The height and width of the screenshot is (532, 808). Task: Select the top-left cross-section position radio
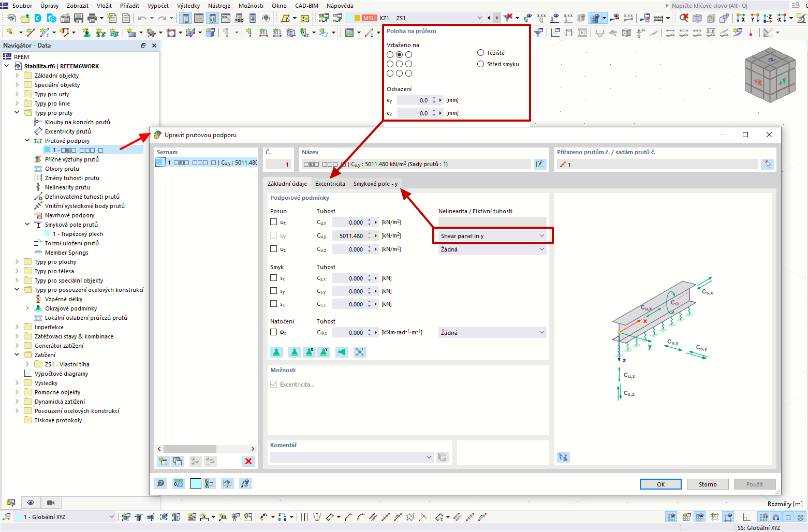390,54
